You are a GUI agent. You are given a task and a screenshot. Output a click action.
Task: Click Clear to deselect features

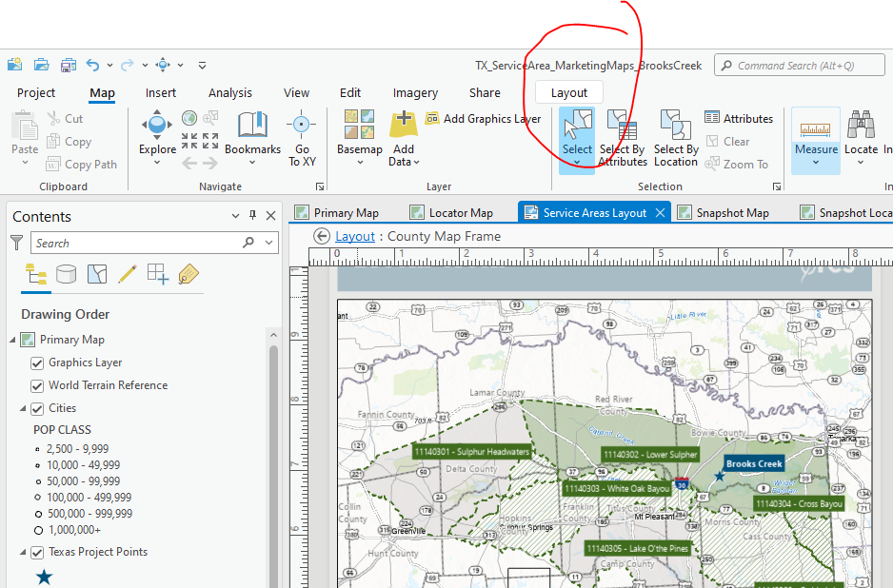pos(727,141)
